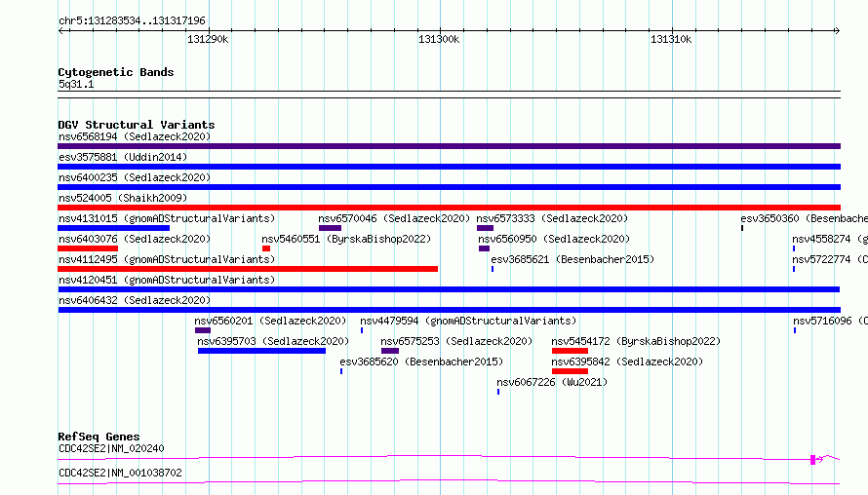
Task: Select the red nsv524005 variant bar
Action: coord(449,208)
